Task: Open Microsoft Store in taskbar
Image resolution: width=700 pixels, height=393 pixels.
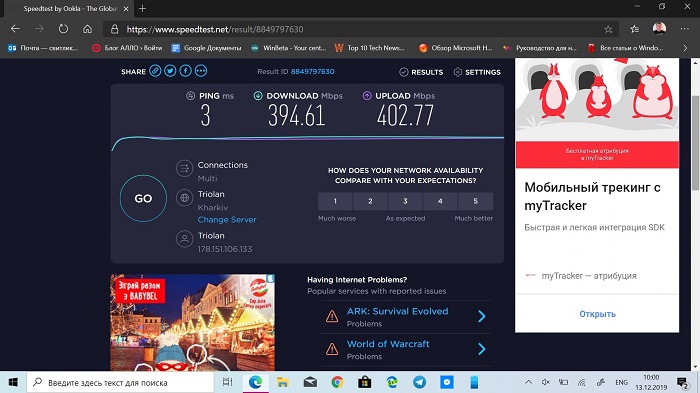Action: 365,382
